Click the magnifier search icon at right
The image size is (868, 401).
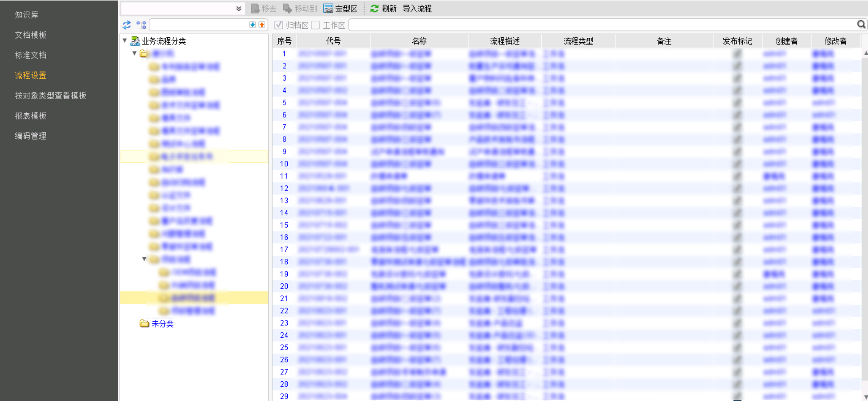pyautogui.click(x=861, y=24)
